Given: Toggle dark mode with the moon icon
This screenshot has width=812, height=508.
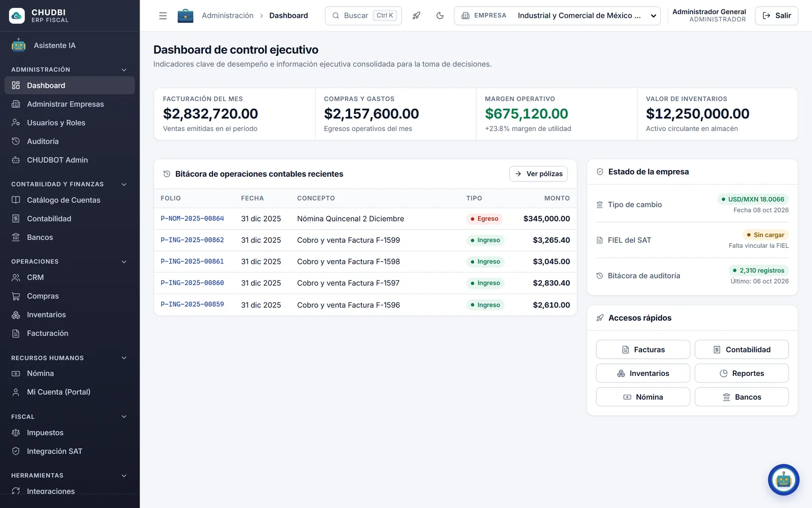Looking at the screenshot, I should coord(440,16).
